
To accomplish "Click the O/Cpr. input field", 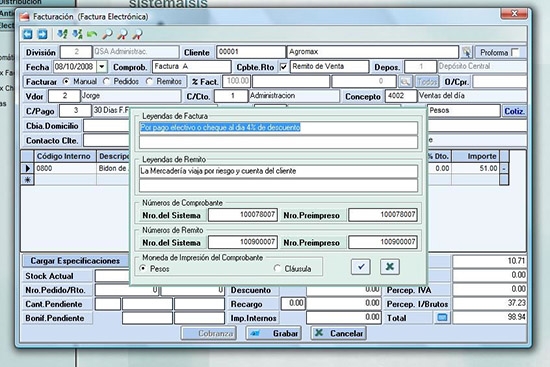I will point(499,81).
